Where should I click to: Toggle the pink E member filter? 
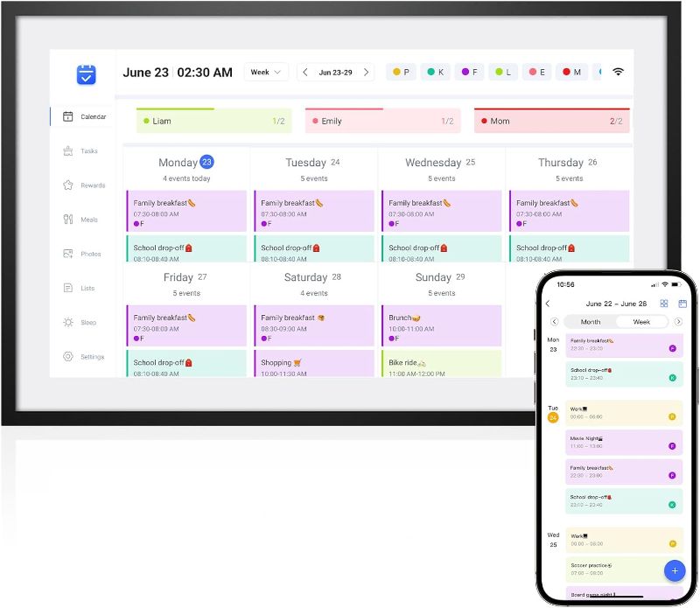coord(537,72)
